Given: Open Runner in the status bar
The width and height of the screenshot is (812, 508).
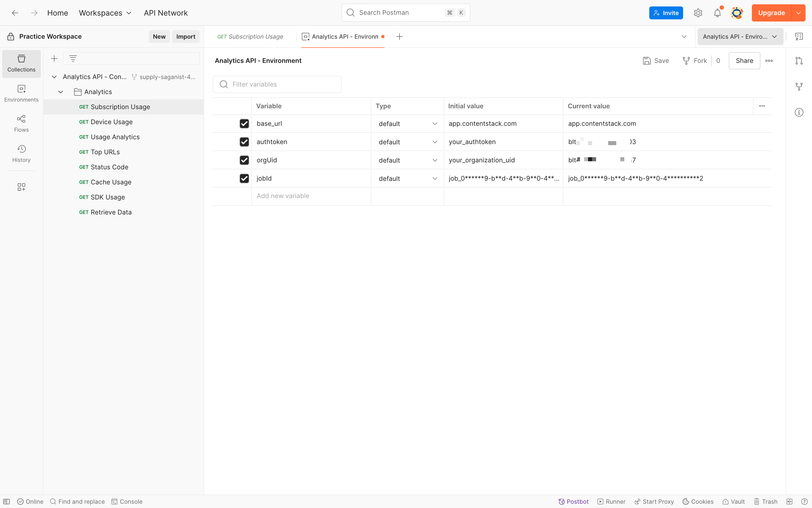Looking at the screenshot, I should pos(611,501).
